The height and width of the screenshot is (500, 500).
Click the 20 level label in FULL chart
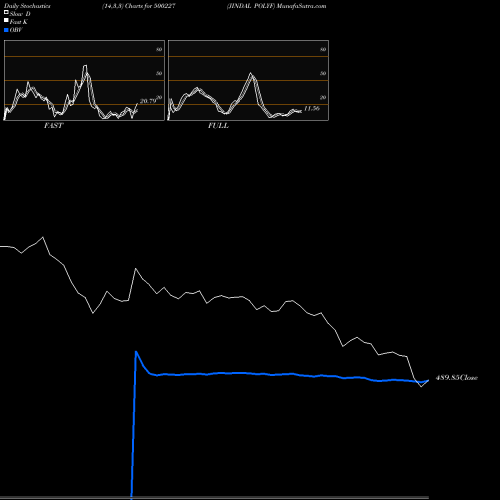pos(323,97)
